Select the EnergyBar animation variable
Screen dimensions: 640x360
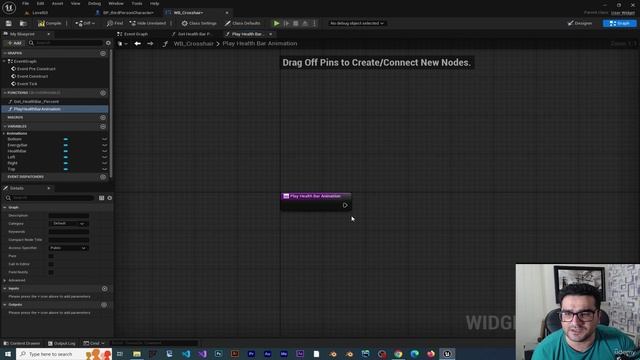[18, 145]
